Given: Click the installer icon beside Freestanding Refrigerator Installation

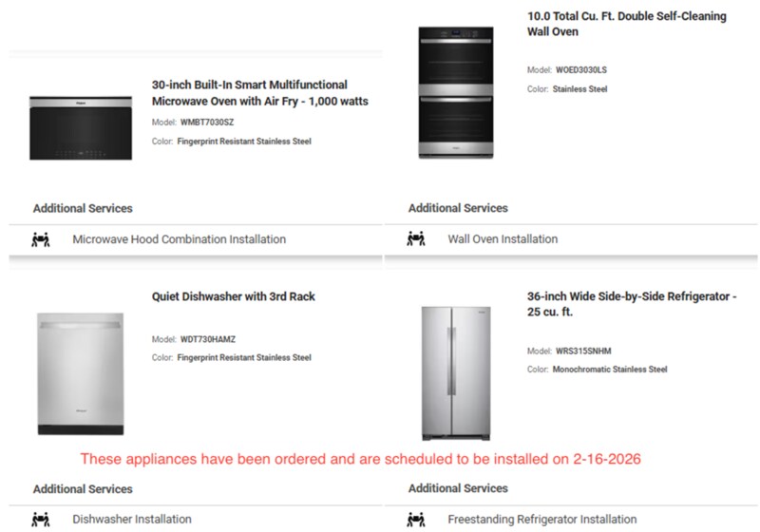Looking at the screenshot, I should (415, 519).
